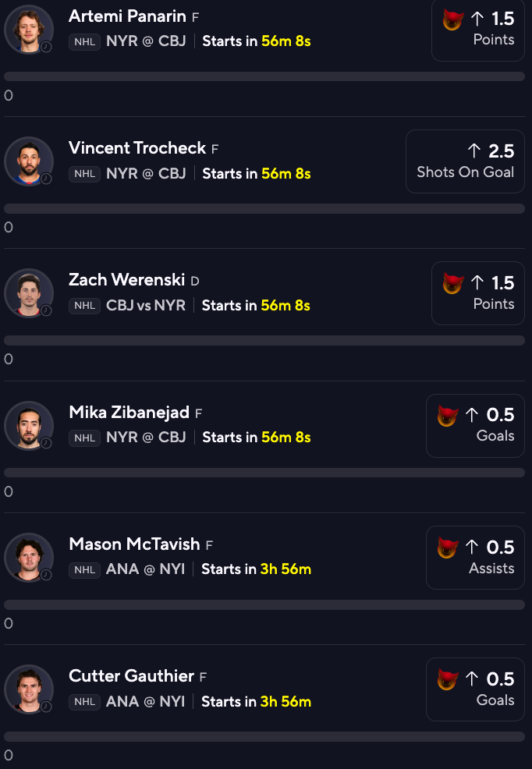The image size is (532, 769).
Task: Click the demon icon on Mika Zibanejad's Goals pick
Action: click(x=448, y=416)
